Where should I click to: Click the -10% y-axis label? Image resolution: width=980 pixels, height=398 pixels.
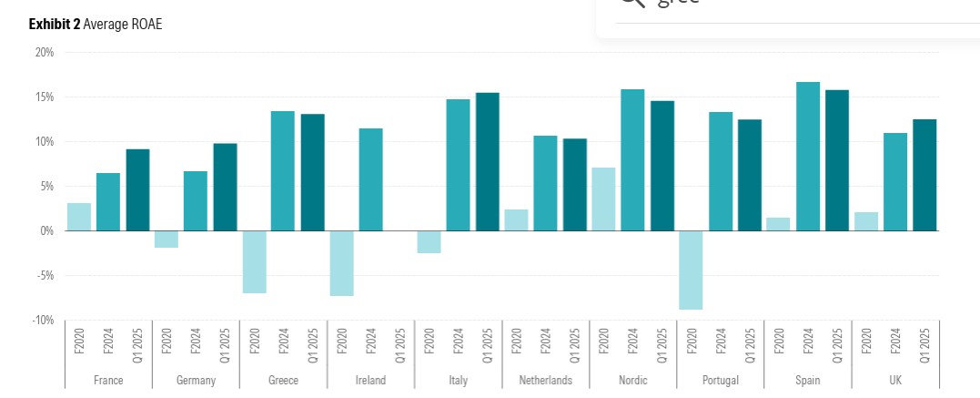click(43, 320)
